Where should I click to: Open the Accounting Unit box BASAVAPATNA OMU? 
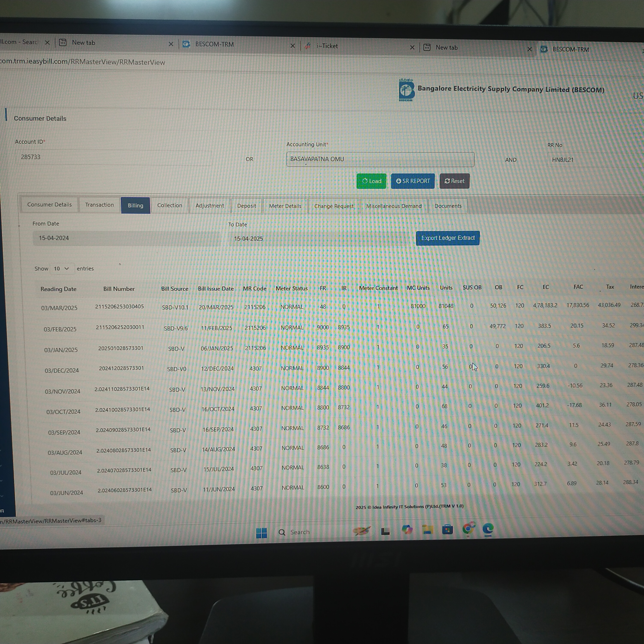pos(380,159)
